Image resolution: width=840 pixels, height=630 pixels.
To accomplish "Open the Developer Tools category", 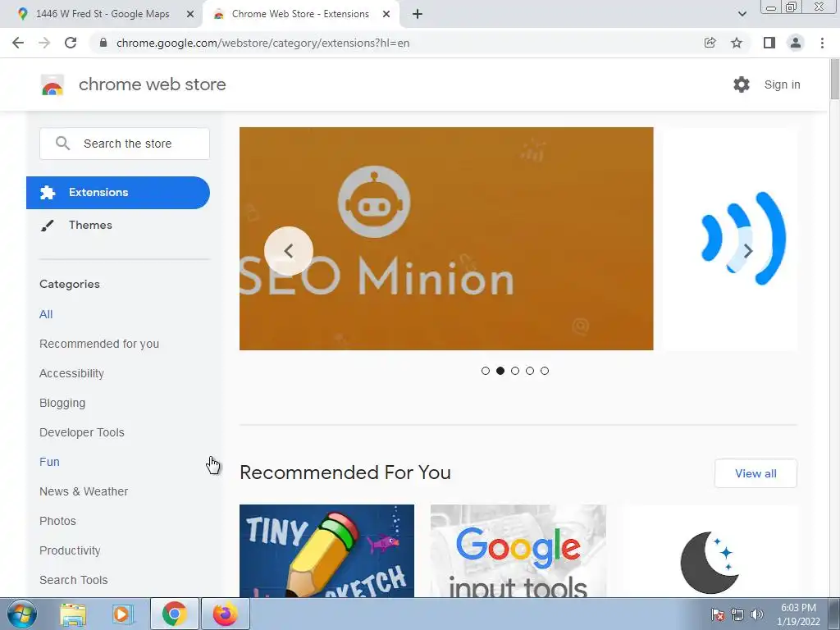I will click(x=82, y=432).
